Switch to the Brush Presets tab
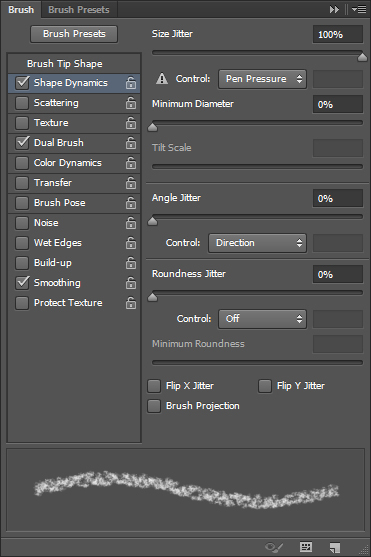 [x=79, y=10]
